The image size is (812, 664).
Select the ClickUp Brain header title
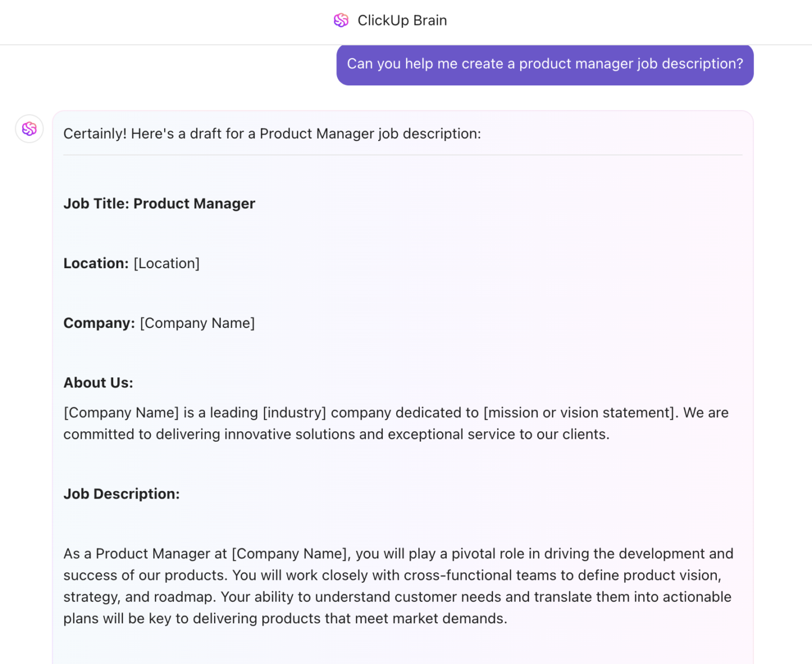402,20
